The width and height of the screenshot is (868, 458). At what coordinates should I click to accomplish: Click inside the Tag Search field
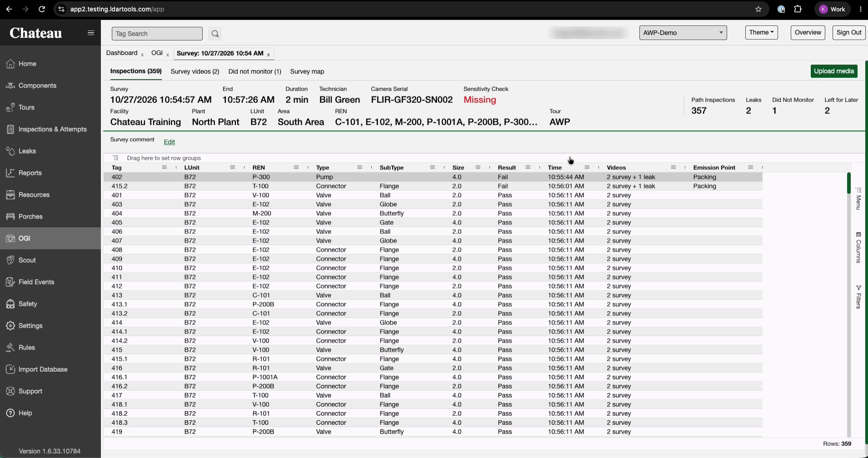(157, 34)
